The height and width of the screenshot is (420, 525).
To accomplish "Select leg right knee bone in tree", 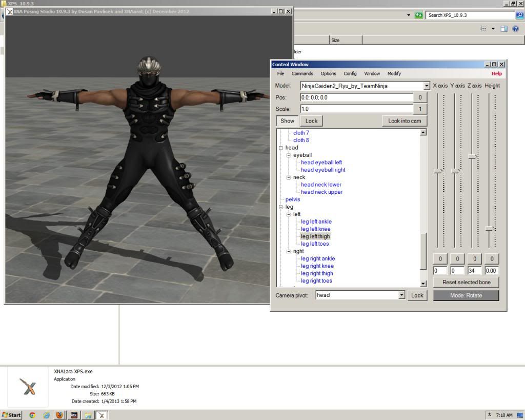I will [x=317, y=266].
